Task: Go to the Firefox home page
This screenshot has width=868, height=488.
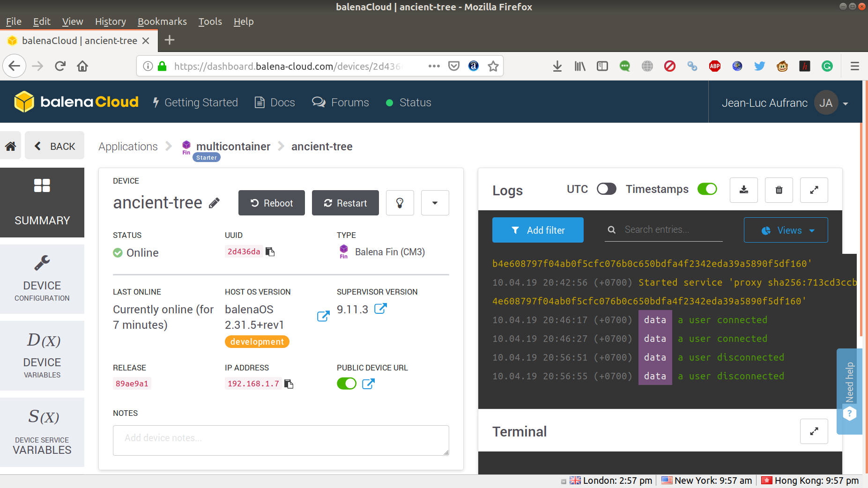Action: (x=82, y=66)
